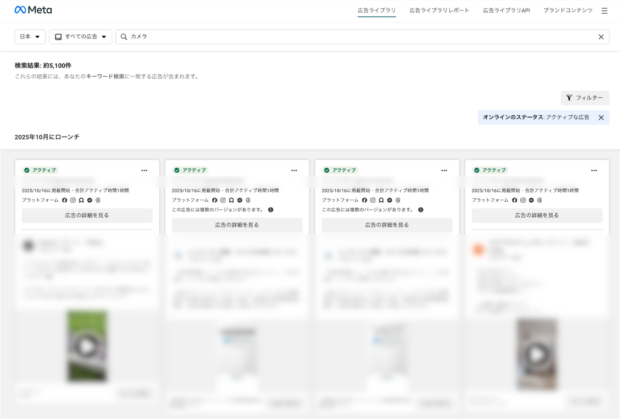Open the three-dot menu on the fourth ad card
Screen dimensions: 620x419
tap(594, 170)
